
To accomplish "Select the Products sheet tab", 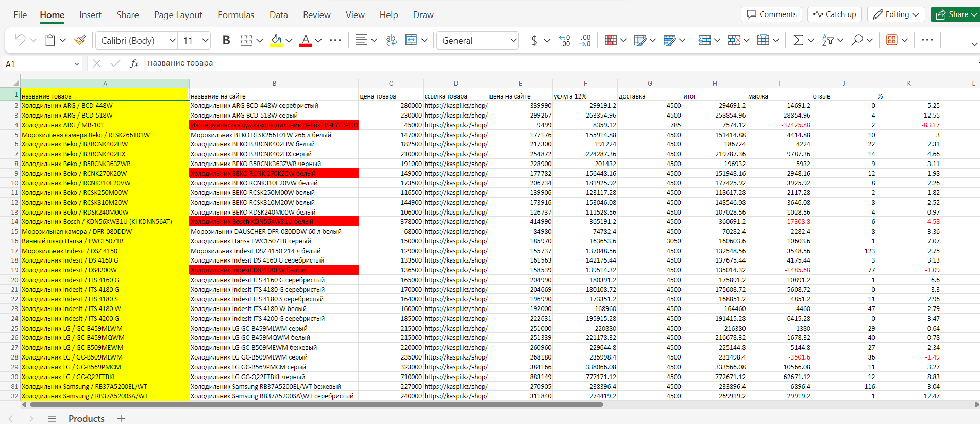I will [87, 418].
